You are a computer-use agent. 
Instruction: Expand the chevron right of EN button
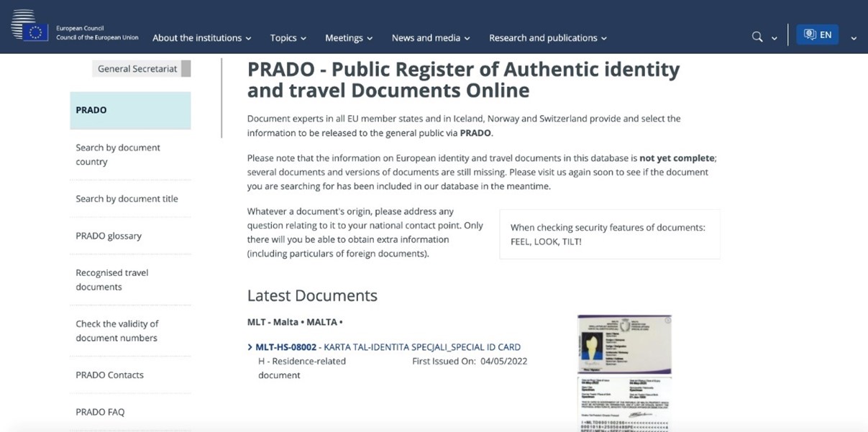point(854,38)
